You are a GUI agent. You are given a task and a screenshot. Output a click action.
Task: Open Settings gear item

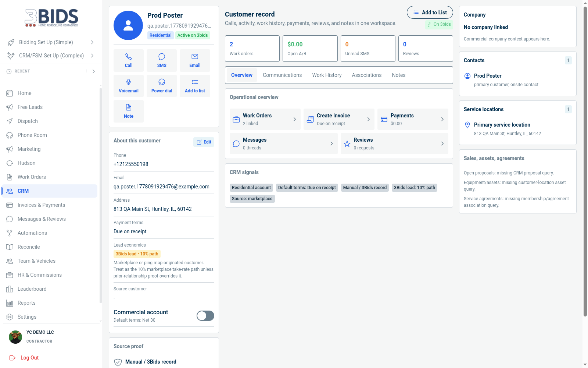pos(50,317)
